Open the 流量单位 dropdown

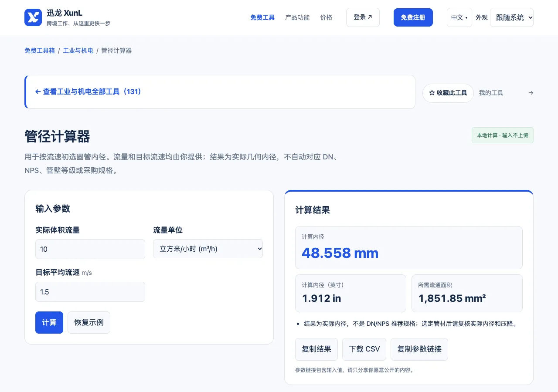[208, 249]
